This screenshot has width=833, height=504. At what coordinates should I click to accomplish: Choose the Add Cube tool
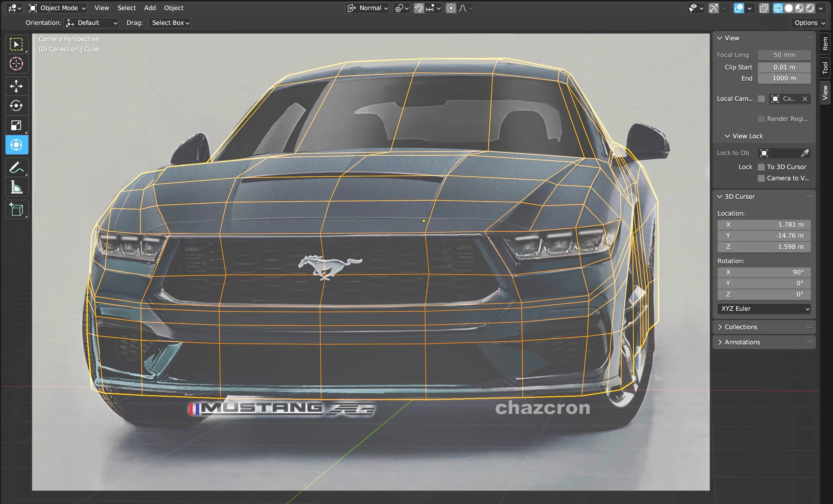[17, 209]
